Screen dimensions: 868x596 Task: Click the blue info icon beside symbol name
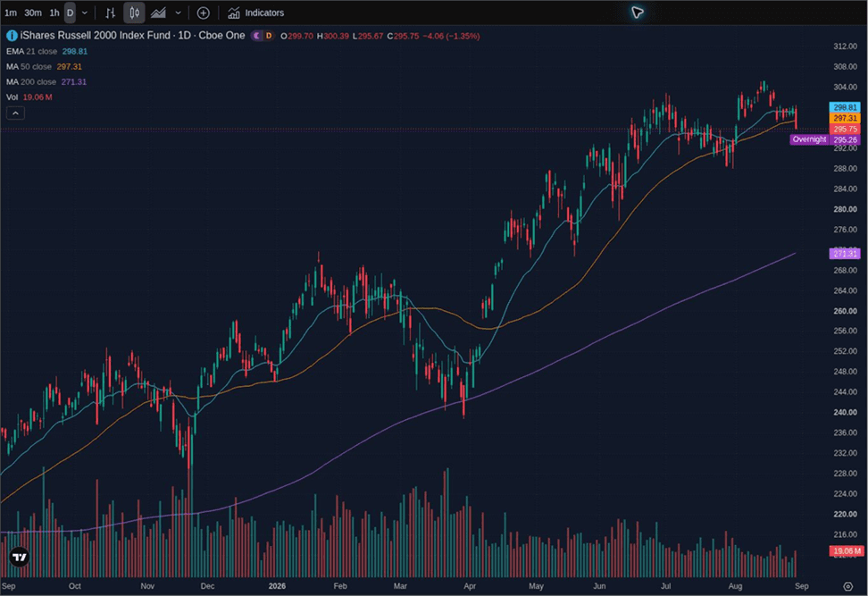(12, 36)
